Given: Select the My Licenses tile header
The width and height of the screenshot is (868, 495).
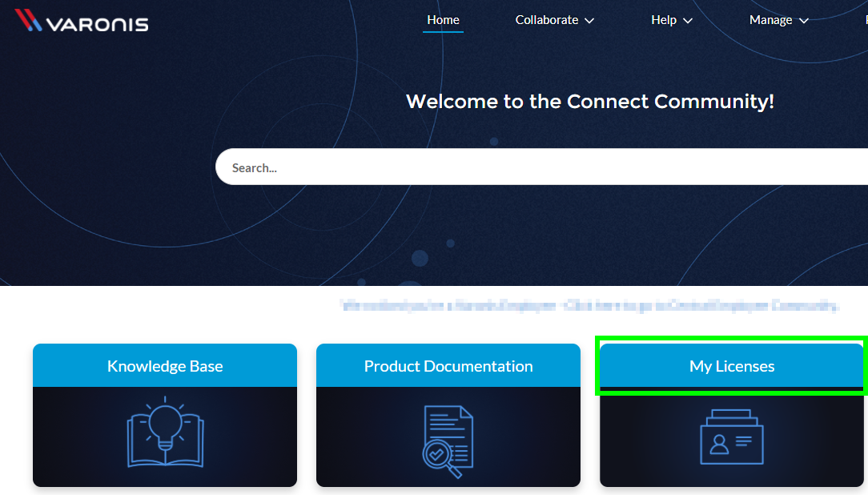Looking at the screenshot, I should [x=732, y=366].
